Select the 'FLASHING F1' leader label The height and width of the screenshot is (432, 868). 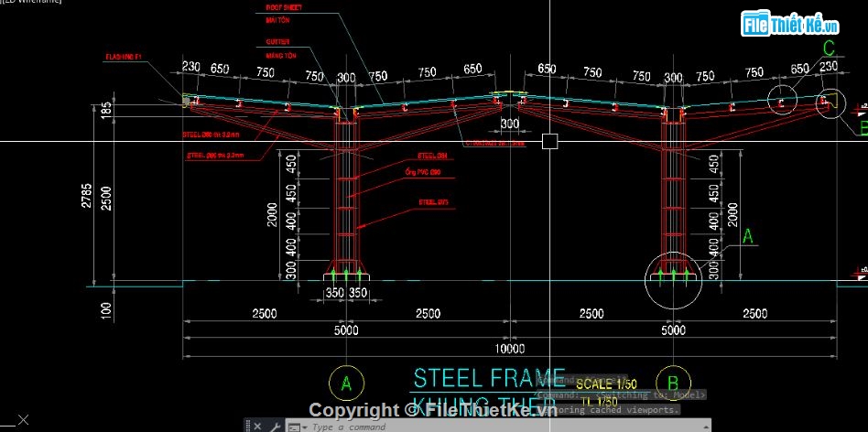125,57
